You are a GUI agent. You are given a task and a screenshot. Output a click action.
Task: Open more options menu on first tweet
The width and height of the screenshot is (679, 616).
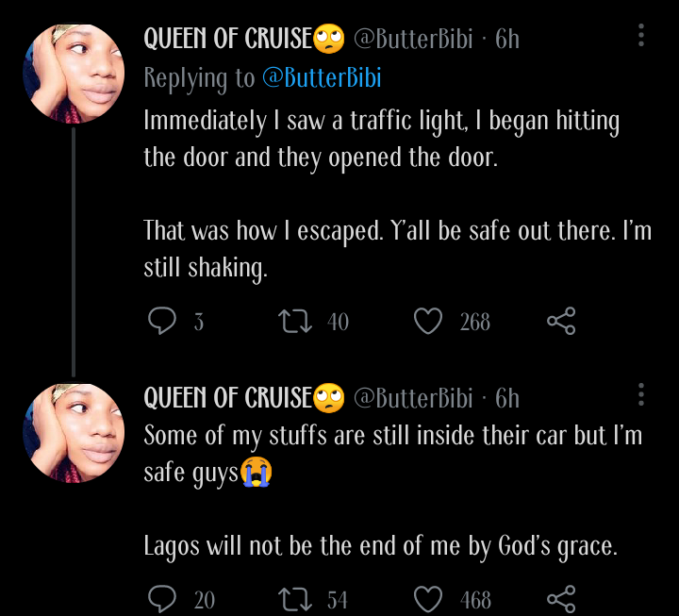tap(641, 37)
